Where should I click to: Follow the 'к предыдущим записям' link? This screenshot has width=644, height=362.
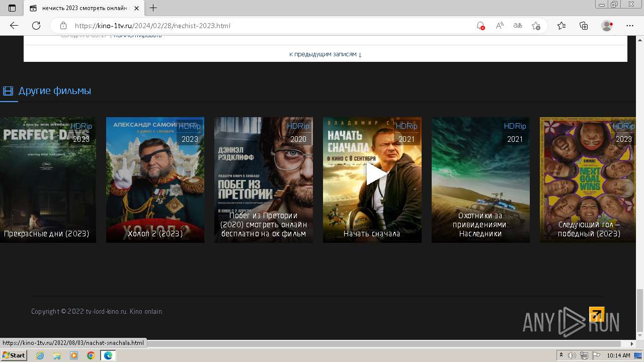(326, 54)
